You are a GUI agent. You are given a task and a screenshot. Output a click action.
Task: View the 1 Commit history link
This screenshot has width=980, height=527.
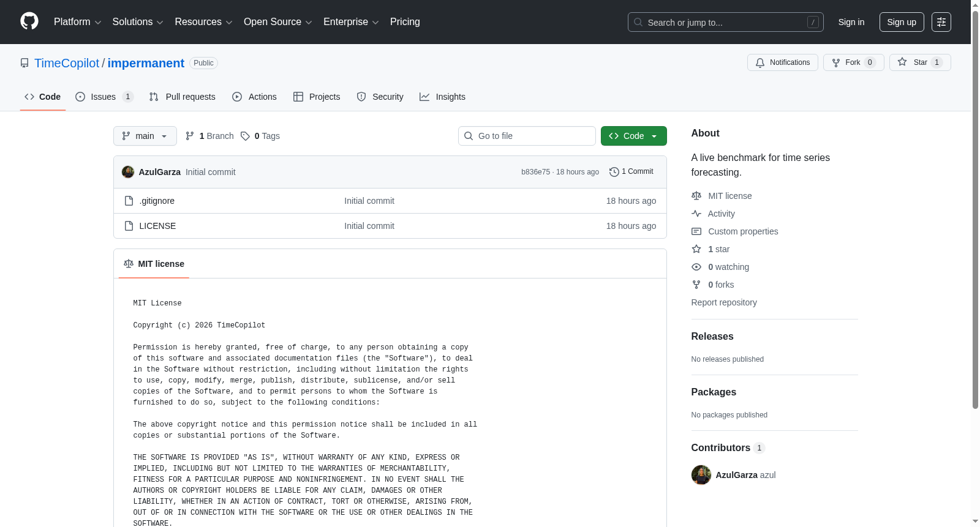point(631,172)
